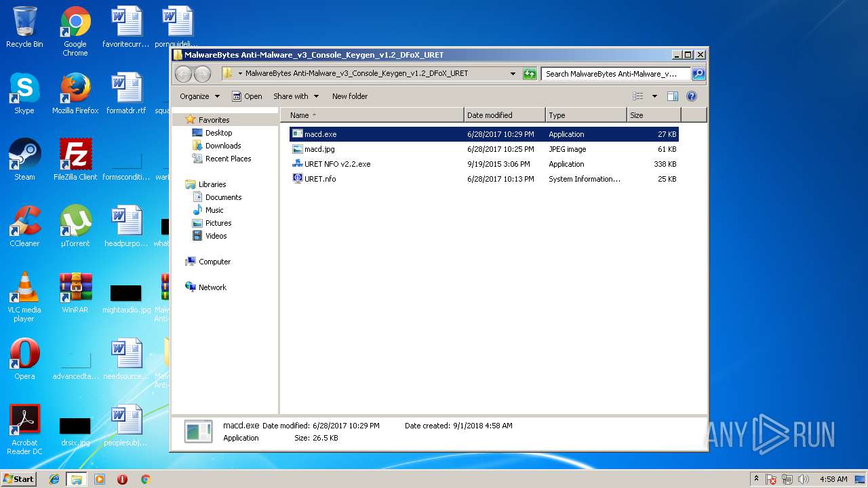The image size is (868, 488).
Task: Click the volume speaker tray icon
Action: point(804,479)
